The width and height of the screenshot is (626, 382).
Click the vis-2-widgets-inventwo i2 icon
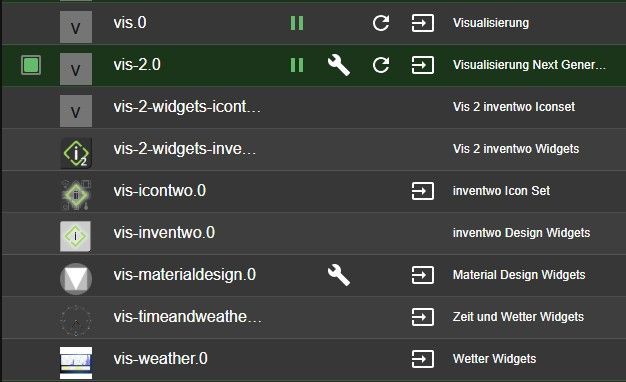76,153
